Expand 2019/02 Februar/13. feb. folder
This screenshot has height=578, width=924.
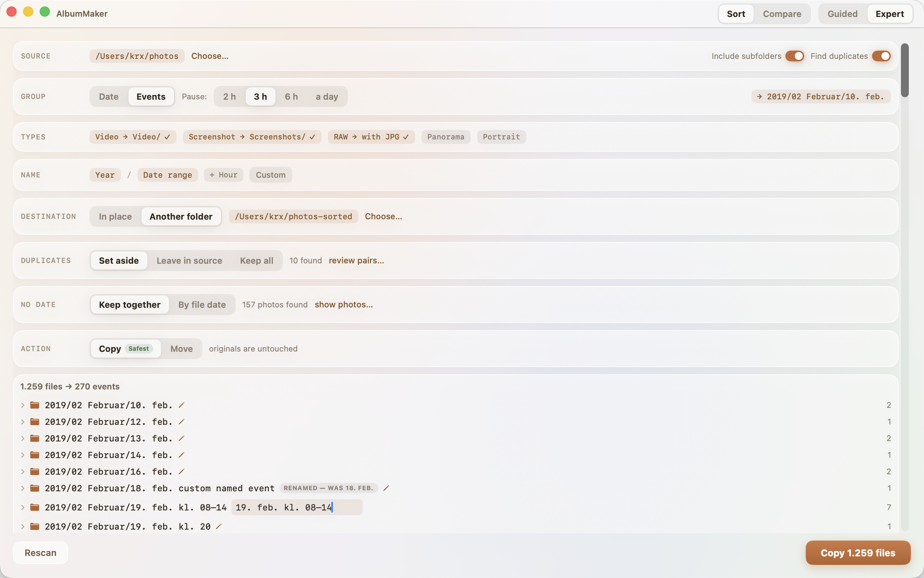[23, 438]
